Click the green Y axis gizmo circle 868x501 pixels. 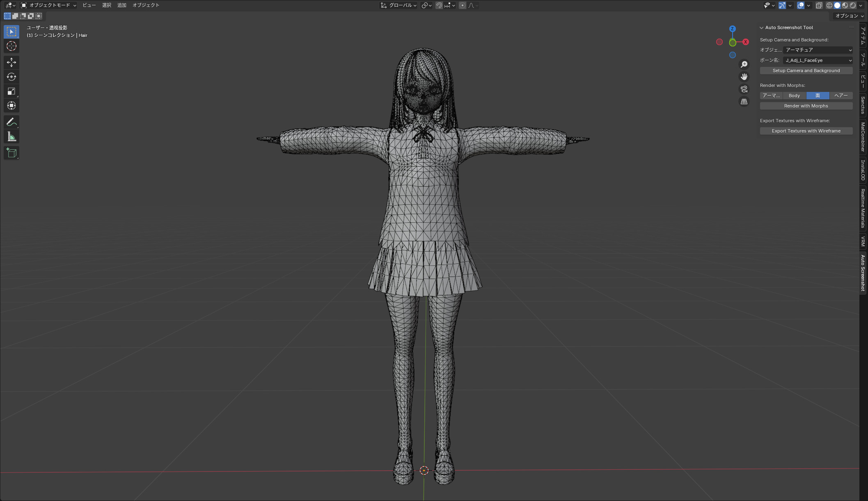point(733,43)
